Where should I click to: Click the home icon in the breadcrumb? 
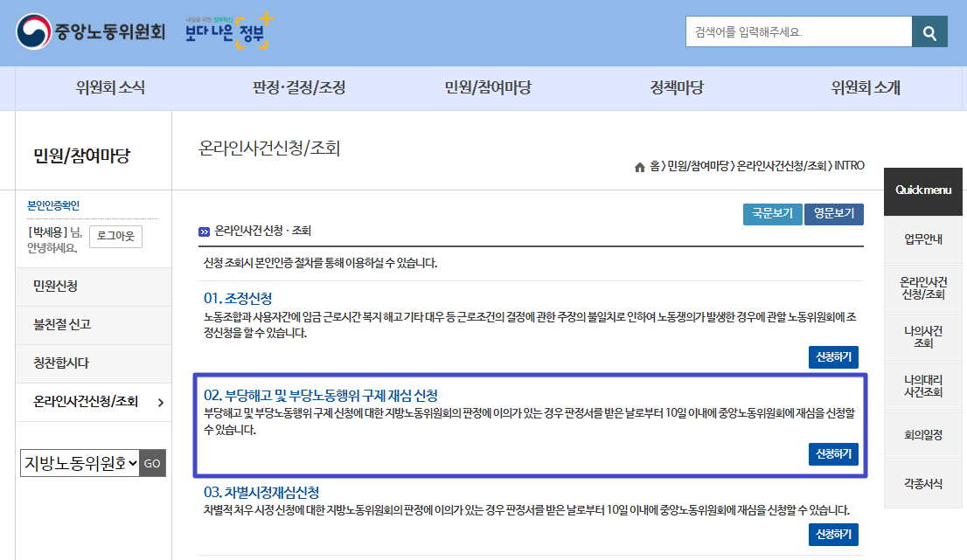(639, 166)
